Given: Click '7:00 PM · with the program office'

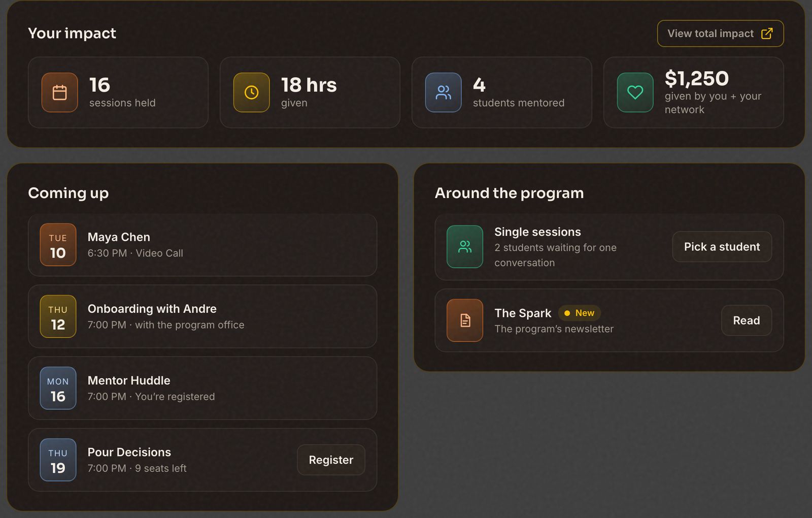Looking at the screenshot, I should point(166,325).
